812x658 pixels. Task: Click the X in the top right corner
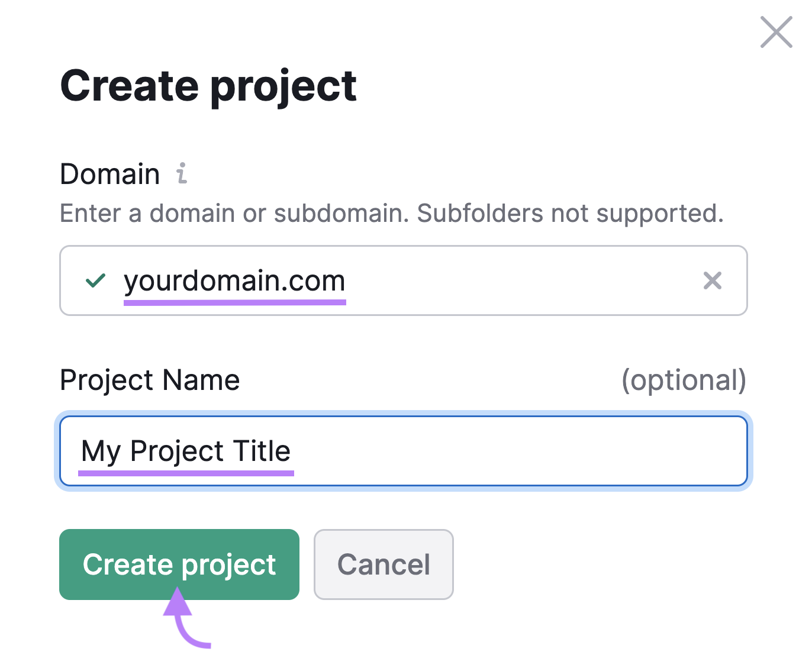pyautogui.click(x=775, y=33)
